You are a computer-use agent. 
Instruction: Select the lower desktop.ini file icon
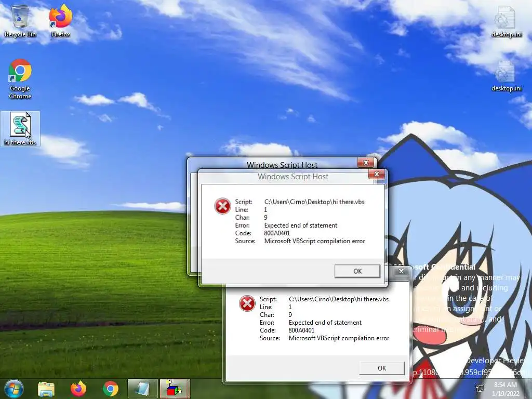click(x=506, y=76)
